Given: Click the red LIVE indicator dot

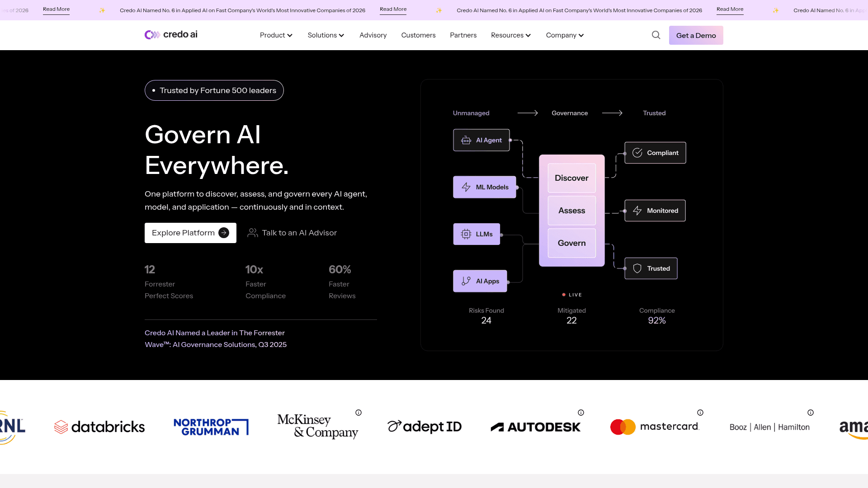Looking at the screenshot, I should tap(564, 295).
